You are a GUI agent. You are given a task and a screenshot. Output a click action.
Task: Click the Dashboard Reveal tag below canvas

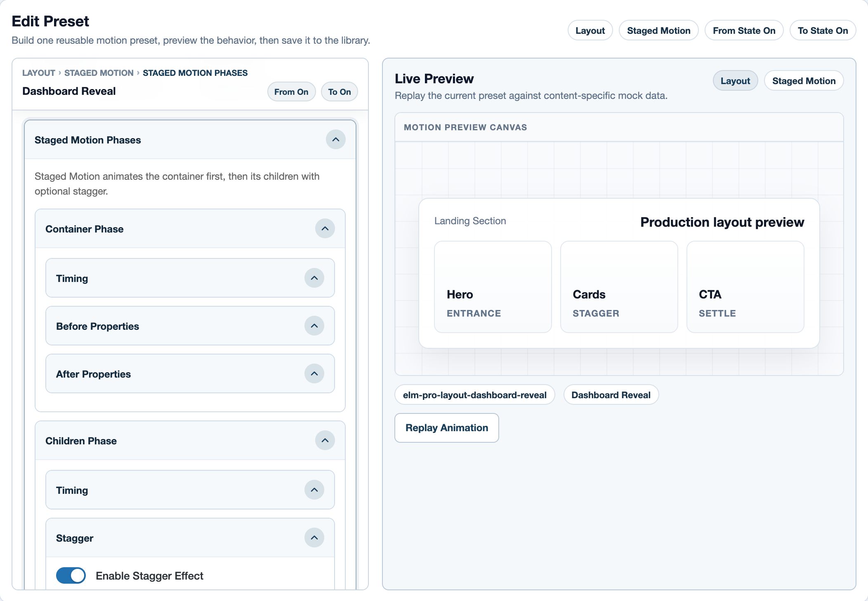611,395
